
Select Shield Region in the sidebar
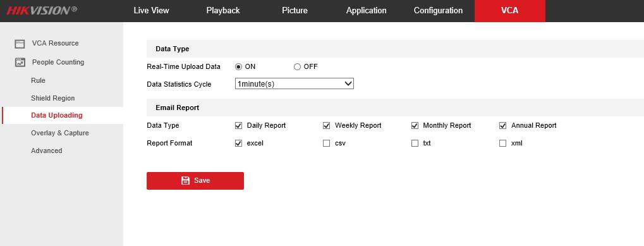pos(53,98)
